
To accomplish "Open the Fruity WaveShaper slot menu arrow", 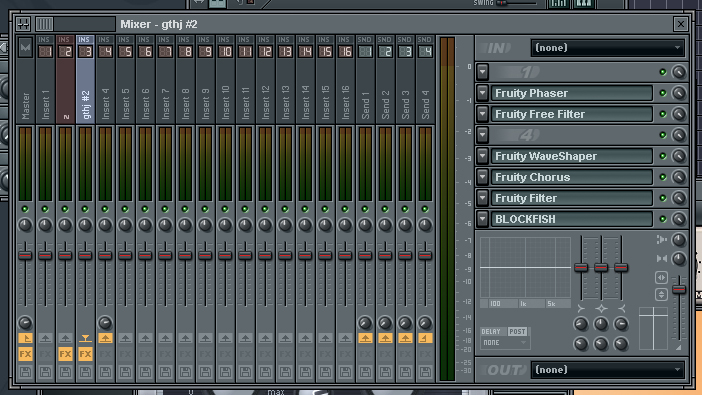I will [483, 156].
